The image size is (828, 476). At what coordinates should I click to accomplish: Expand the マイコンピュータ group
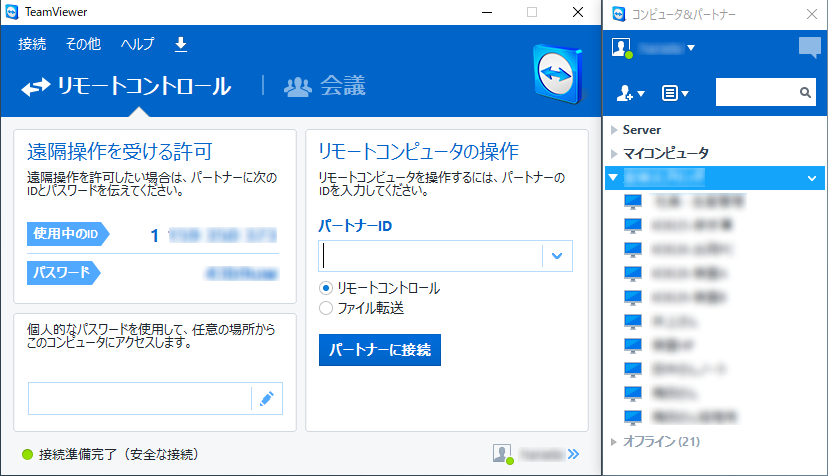(614, 154)
